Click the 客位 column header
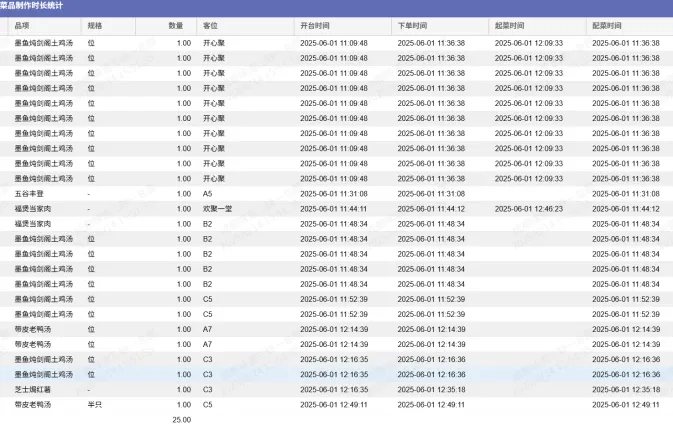The height and width of the screenshot is (426, 673). 210,24
